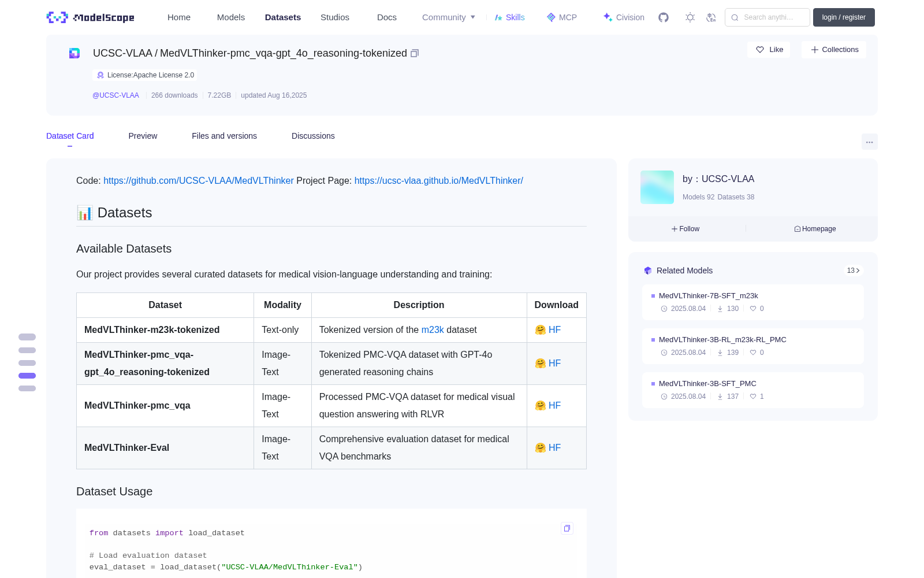
Task: Open the GitHub icon link in header
Action: coord(664,17)
